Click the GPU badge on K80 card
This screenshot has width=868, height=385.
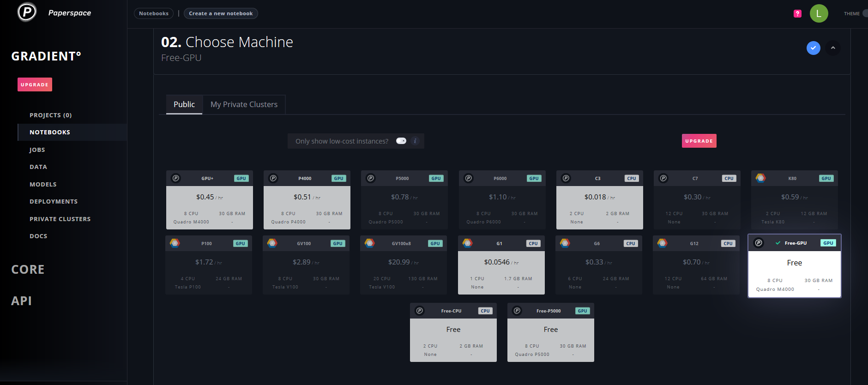(826, 178)
